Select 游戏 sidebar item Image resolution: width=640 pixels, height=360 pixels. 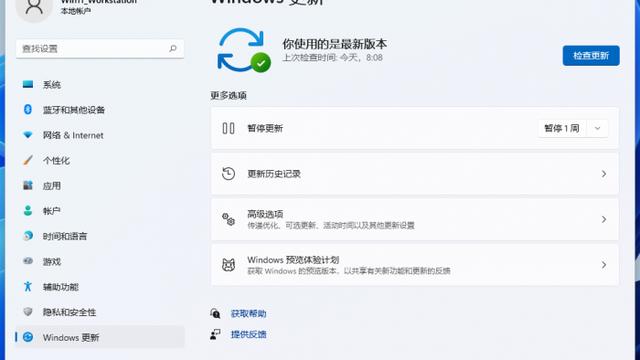[100, 262]
